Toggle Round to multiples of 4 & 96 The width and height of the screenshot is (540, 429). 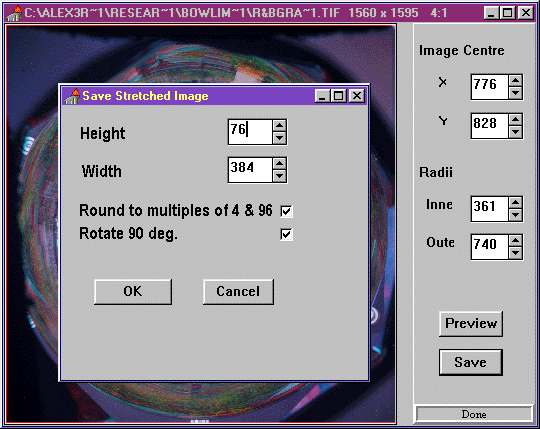[x=286, y=211]
